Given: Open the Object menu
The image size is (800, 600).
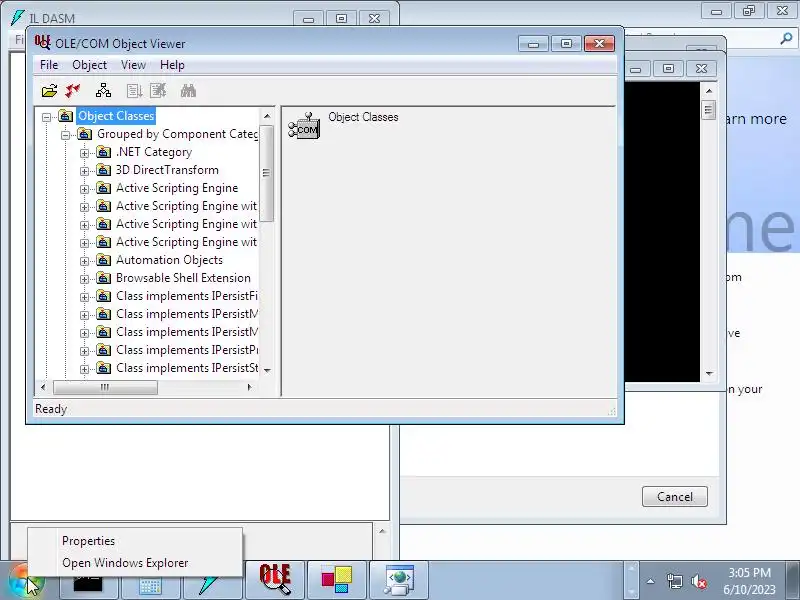Looking at the screenshot, I should pyautogui.click(x=89, y=65).
